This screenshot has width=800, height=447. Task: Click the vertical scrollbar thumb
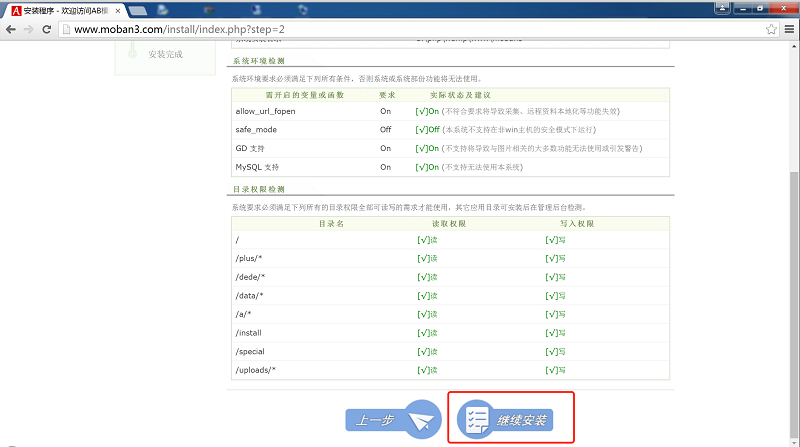(x=793, y=300)
